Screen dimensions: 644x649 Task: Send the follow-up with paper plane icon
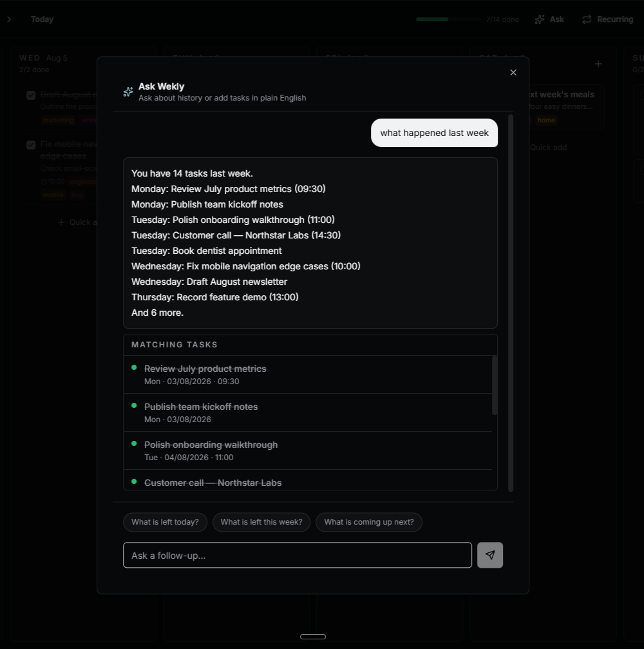click(x=489, y=555)
